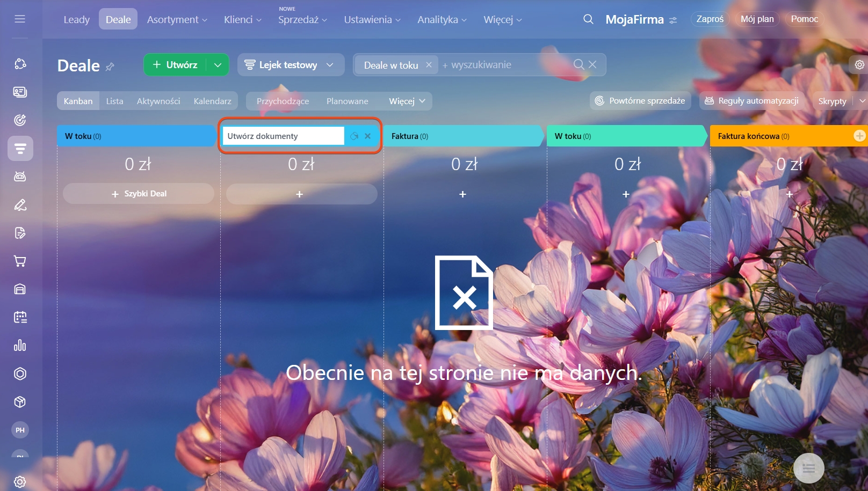The width and height of the screenshot is (868, 491).
Task: Add a deal in the green 'W toku' column
Action: pos(626,194)
